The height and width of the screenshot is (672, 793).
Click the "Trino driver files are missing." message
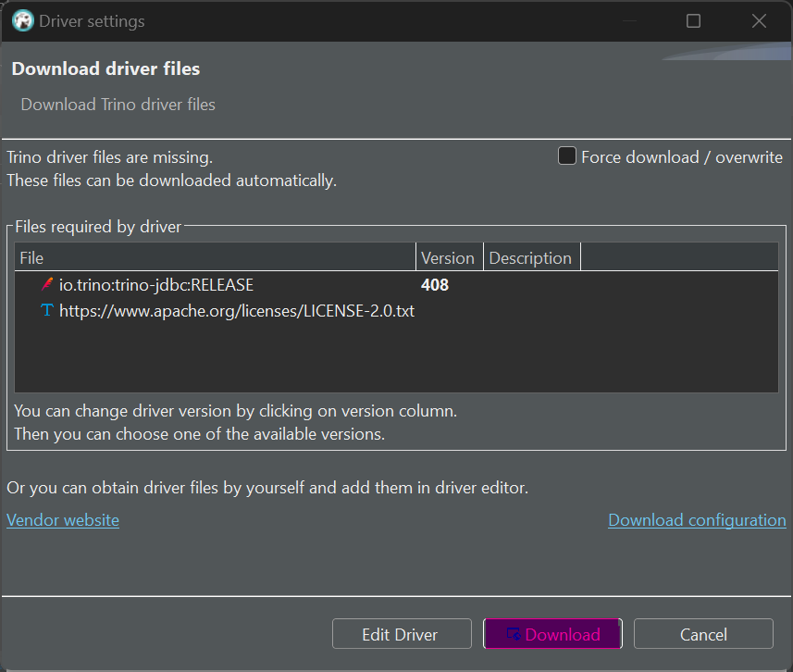click(110, 157)
